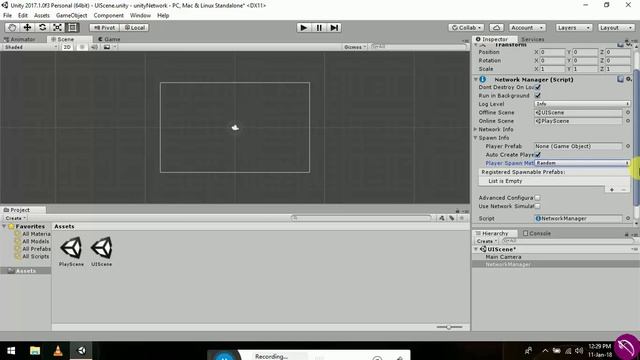Viewport: 640px width, 360px height.
Task: Enable Advanced Configuration checkbox
Action: (x=538, y=198)
